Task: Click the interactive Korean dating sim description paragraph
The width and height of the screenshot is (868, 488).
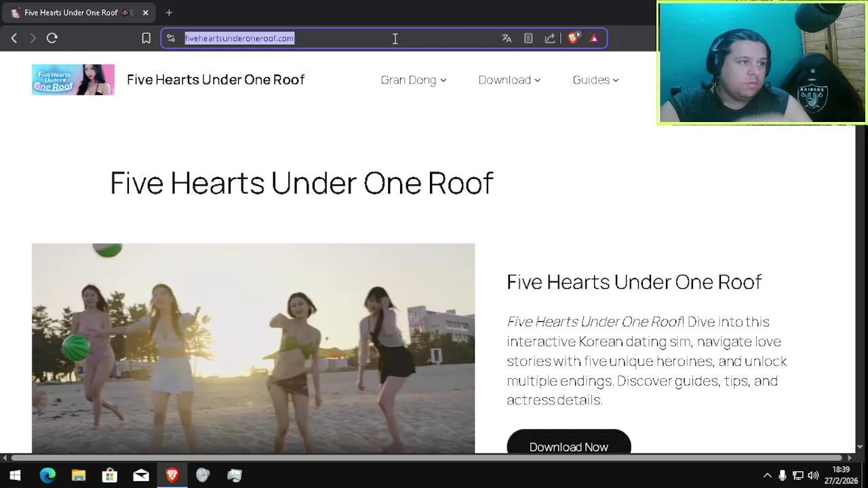Action: coord(647,361)
